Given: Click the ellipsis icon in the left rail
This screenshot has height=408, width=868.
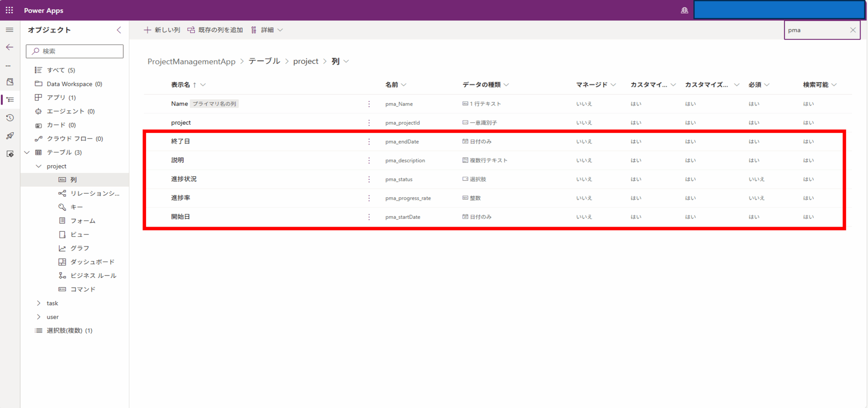Looking at the screenshot, I should 9,65.
